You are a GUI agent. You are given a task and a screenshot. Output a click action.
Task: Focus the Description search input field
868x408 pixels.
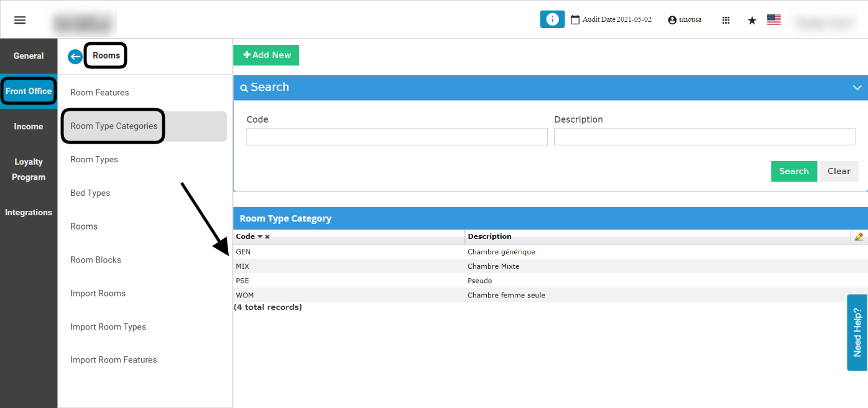click(x=704, y=137)
